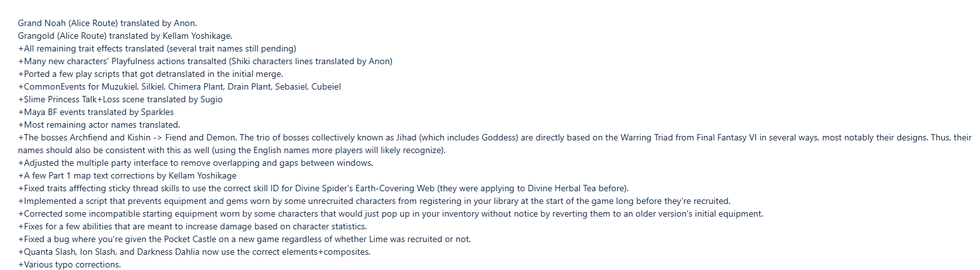Click the Archfiend and Kishin bosses line
The height and width of the screenshot is (270, 980).
[494, 144]
